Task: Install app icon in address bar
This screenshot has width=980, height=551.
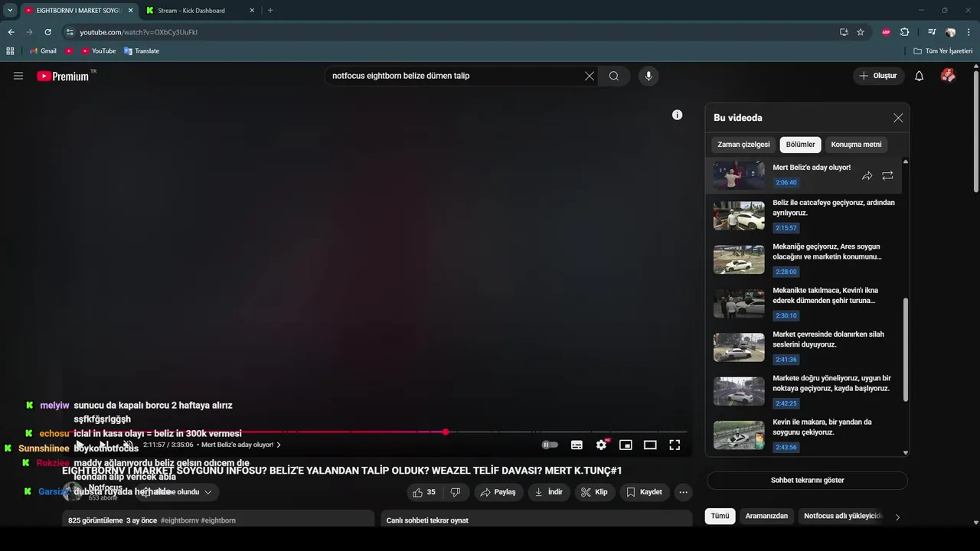Action: pos(844,32)
